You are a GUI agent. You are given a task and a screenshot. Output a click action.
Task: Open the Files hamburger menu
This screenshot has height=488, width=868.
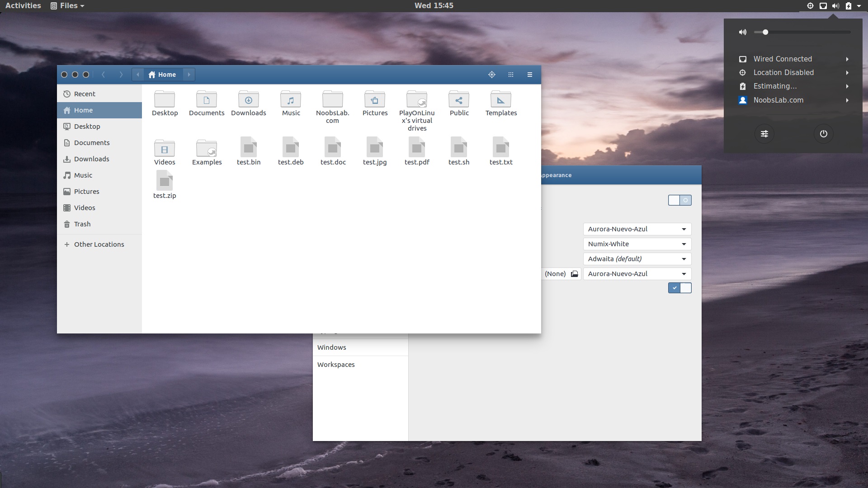[x=529, y=75]
